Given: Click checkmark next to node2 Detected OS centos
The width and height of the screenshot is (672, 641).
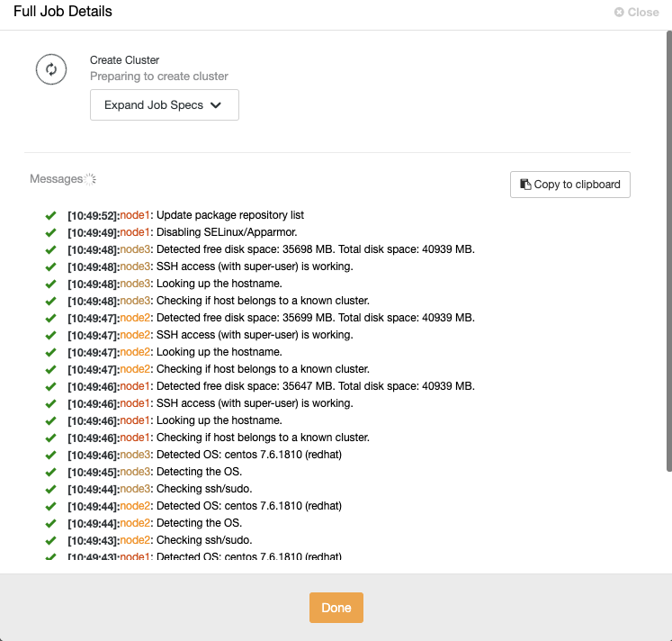Looking at the screenshot, I should pyautogui.click(x=50, y=506).
